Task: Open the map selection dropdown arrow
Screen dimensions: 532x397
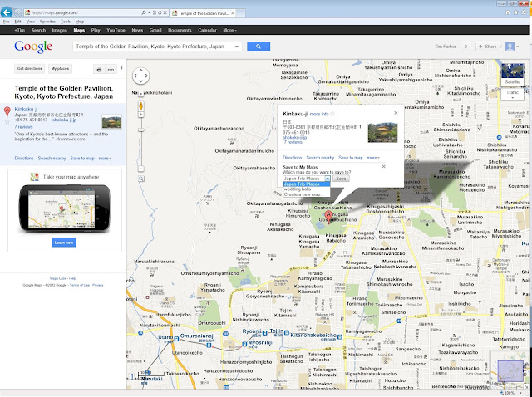Action: pyautogui.click(x=328, y=179)
